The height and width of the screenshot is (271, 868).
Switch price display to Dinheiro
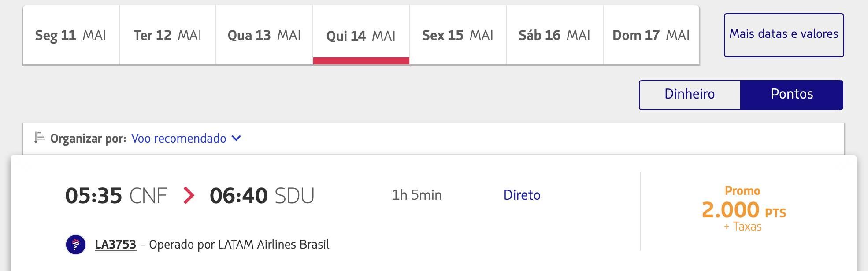pos(690,95)
